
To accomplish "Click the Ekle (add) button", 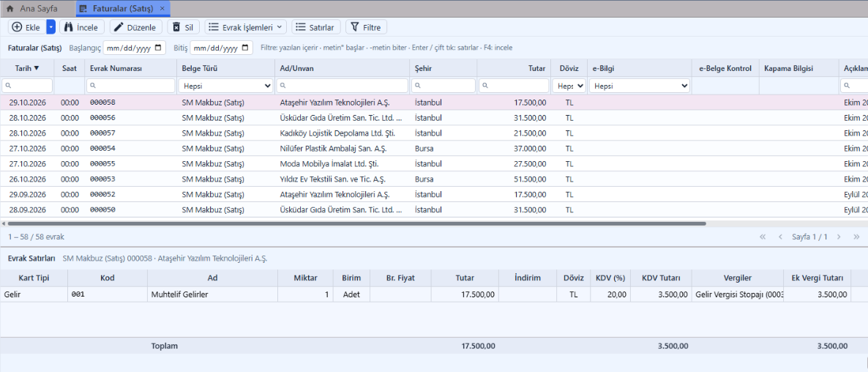I will click(27, 27).
